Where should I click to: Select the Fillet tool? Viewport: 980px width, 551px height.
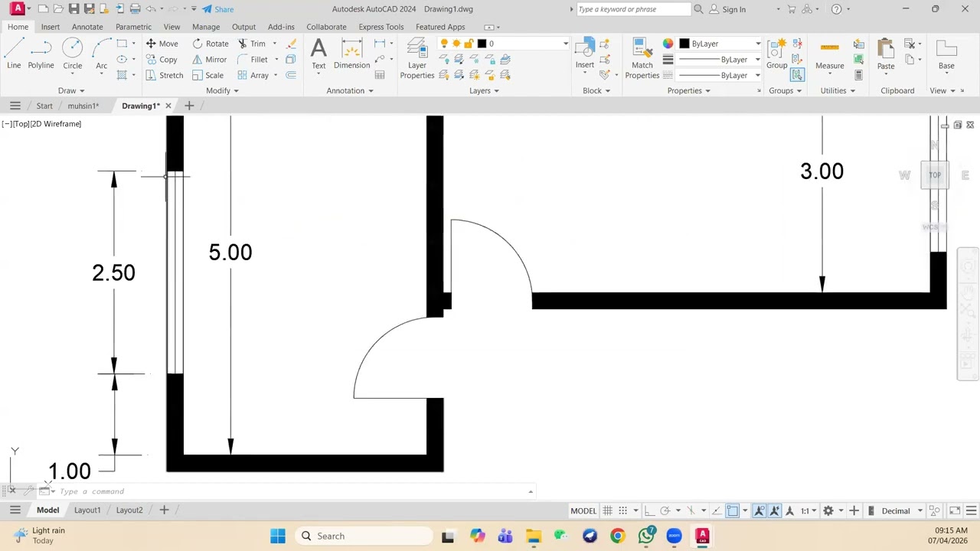[253, 60]
